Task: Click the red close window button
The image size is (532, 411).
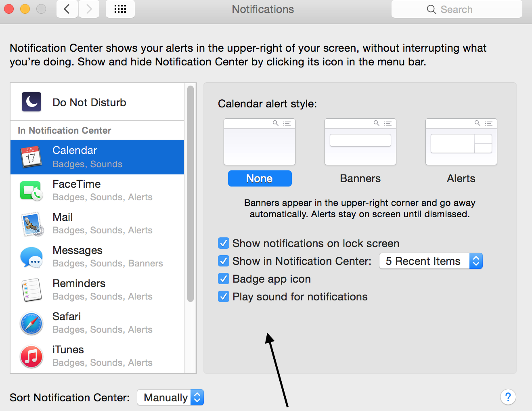Action: coord(9,8)
